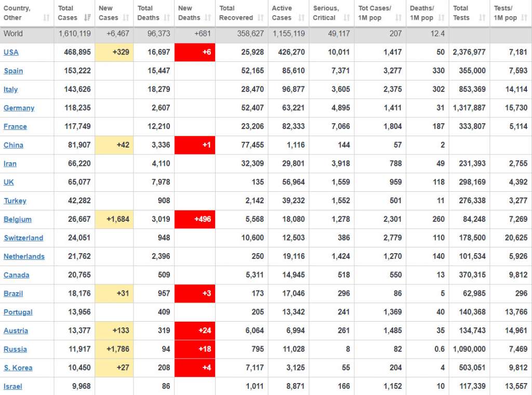Select Belgium new cases cell +1,684
This screenshot has height=395, width=532.
click(114, 219)
